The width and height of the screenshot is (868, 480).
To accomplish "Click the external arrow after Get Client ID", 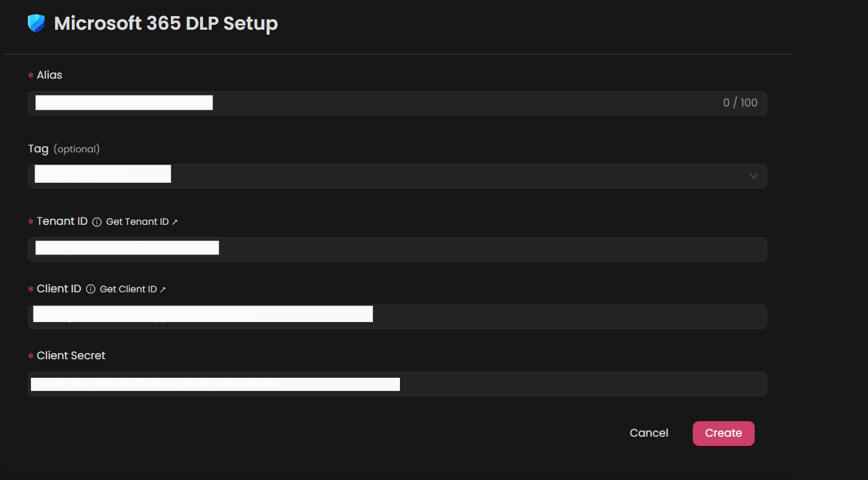I will tap(163, 289).
